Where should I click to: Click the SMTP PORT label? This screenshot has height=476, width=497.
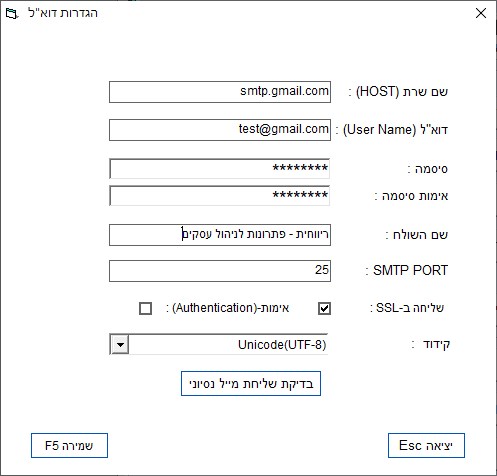[x=407, y=270]
